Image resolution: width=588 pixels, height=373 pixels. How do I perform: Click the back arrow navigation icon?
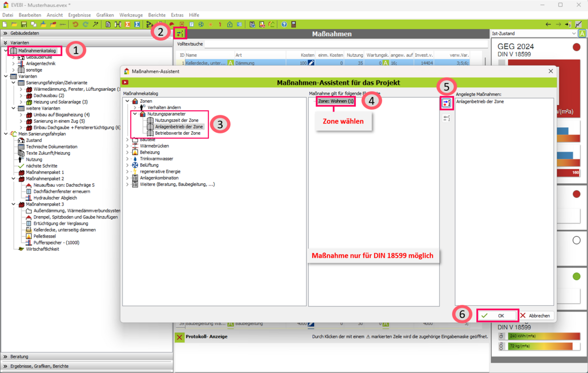pyautogui.click(x=548, y=24)
